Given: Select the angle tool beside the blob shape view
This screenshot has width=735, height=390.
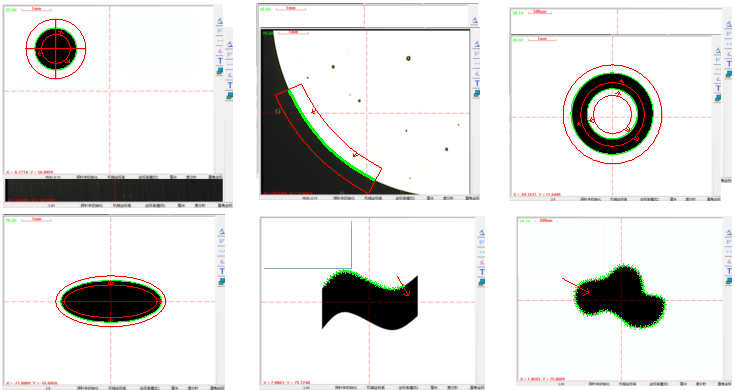Looking at the screenshot, I should [729, 262].
